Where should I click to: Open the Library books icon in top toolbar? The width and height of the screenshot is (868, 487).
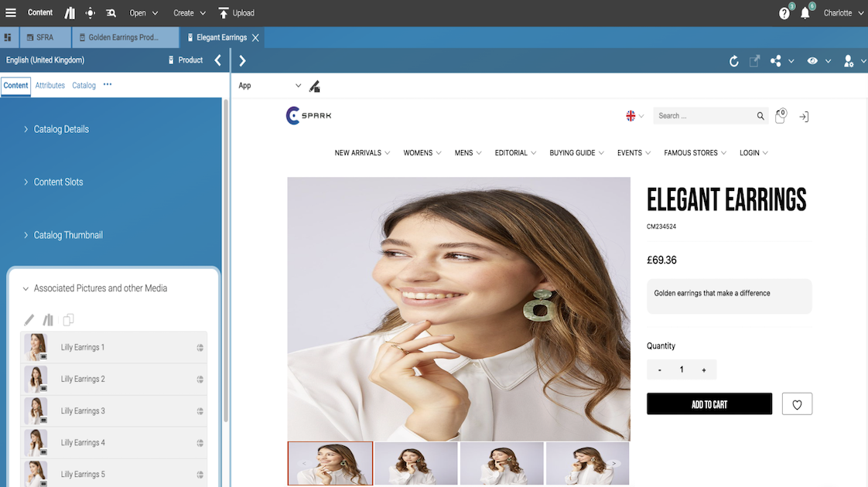click(x=70, y=13)
